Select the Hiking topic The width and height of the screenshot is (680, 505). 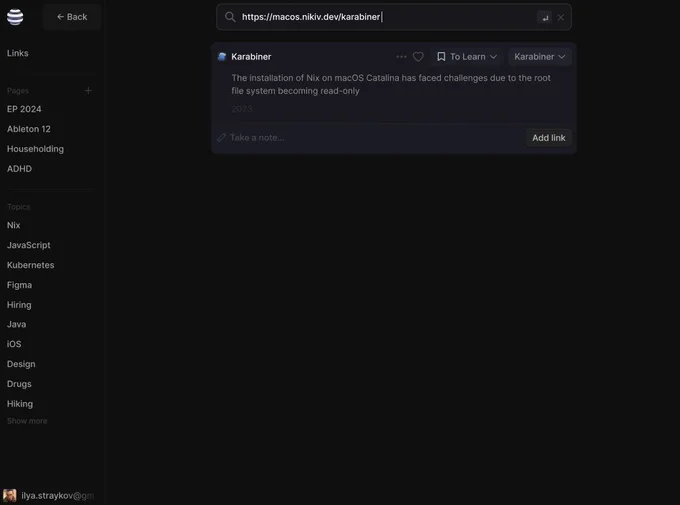point(20,404)
